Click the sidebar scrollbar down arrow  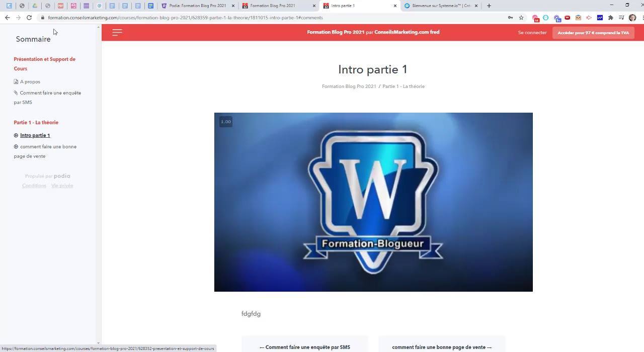(x=98, y=343)
